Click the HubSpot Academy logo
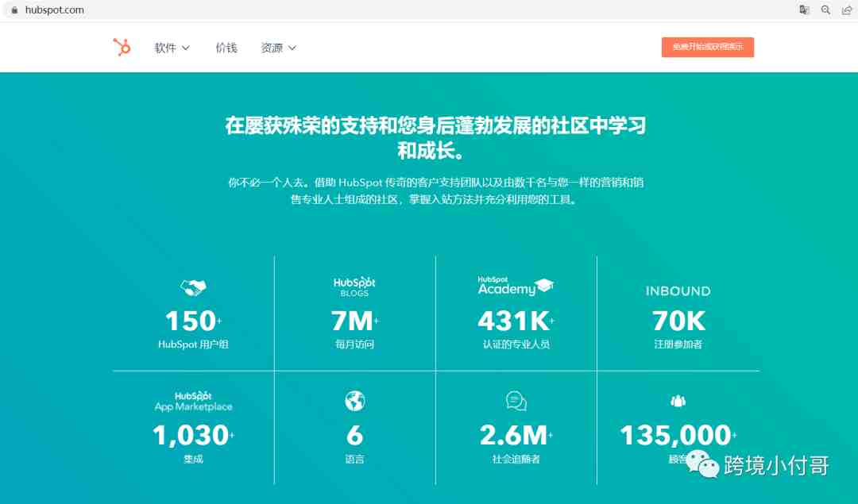The image size is (858, 504). click(516, 286)
